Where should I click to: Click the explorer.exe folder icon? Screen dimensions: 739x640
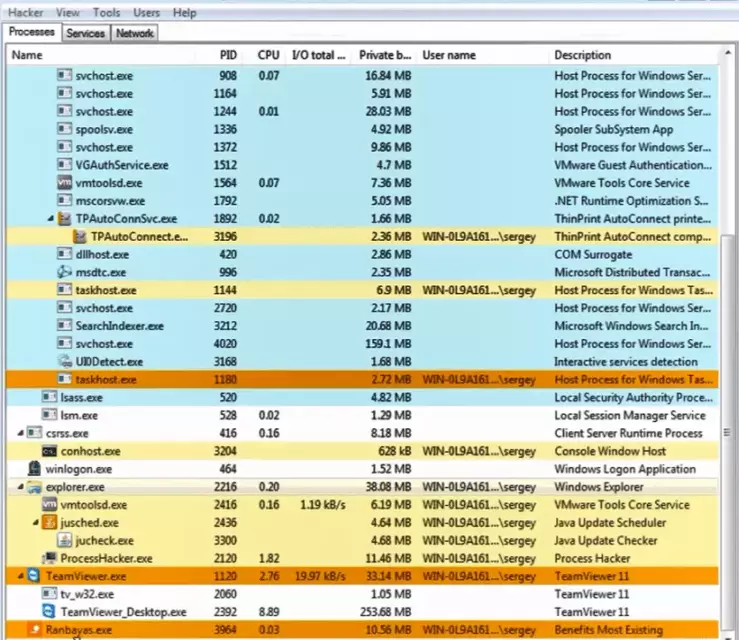(34, 487)
